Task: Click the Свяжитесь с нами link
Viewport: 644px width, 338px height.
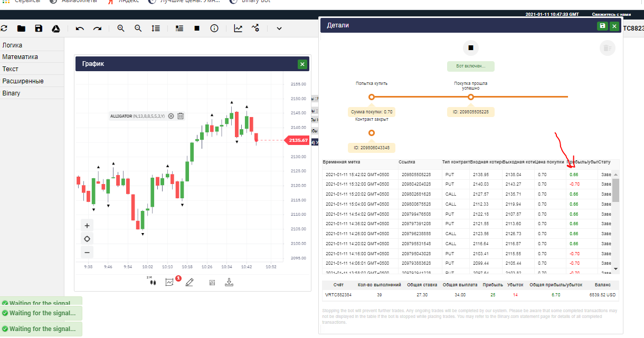Action: pyautogui.click(x=611, y=14)
